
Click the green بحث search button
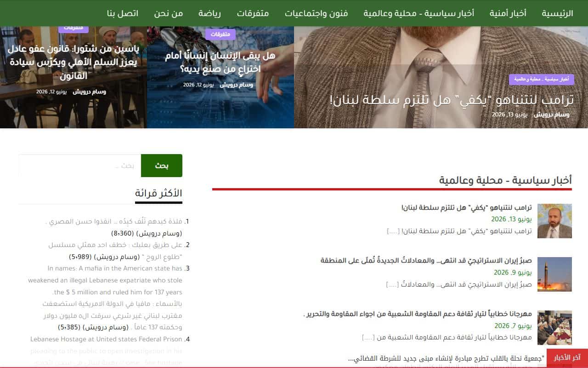(162, 166)
